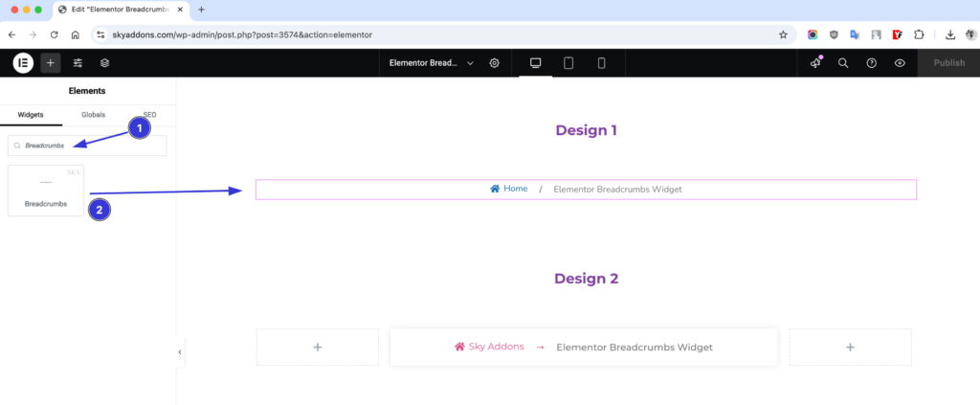
Task: Select Design 1 'Elementor Breadcrumbs Widget' text
Action: (617, 190)
